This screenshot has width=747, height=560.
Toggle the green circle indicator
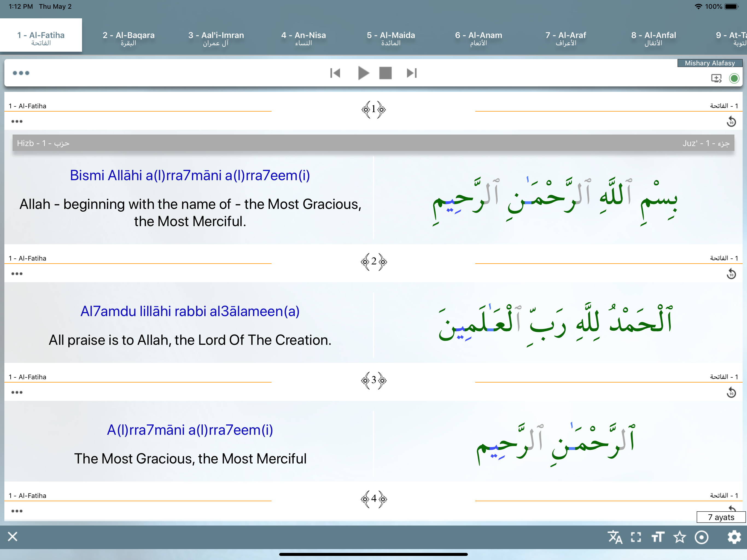point(734,78)
